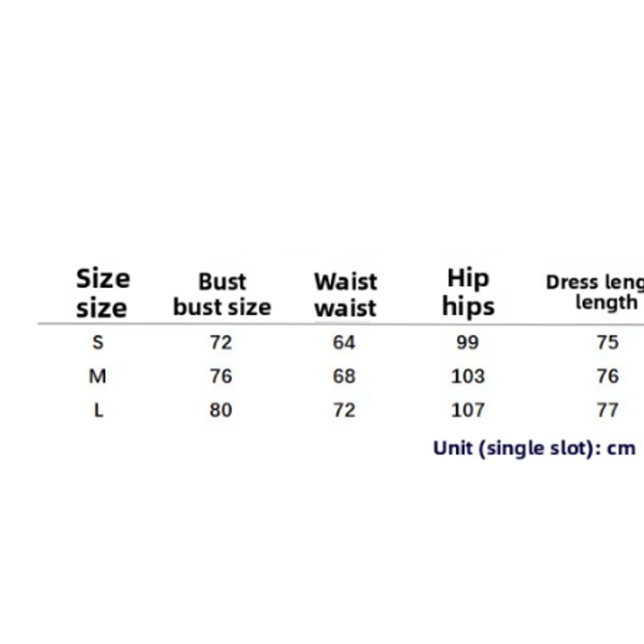The width and height of the screenshot is (644, 644).
Task: Select hip value 103 in M row
Action: (467, 376)
